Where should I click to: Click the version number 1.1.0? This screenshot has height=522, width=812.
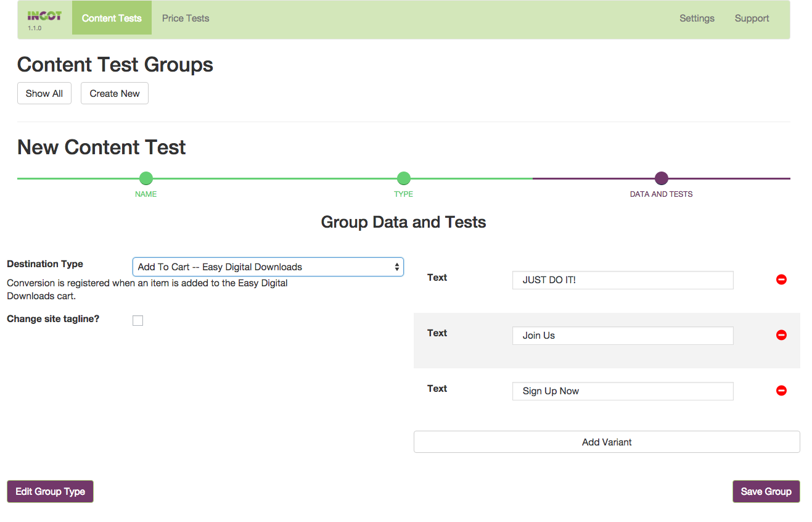click(x=35, y=28)
